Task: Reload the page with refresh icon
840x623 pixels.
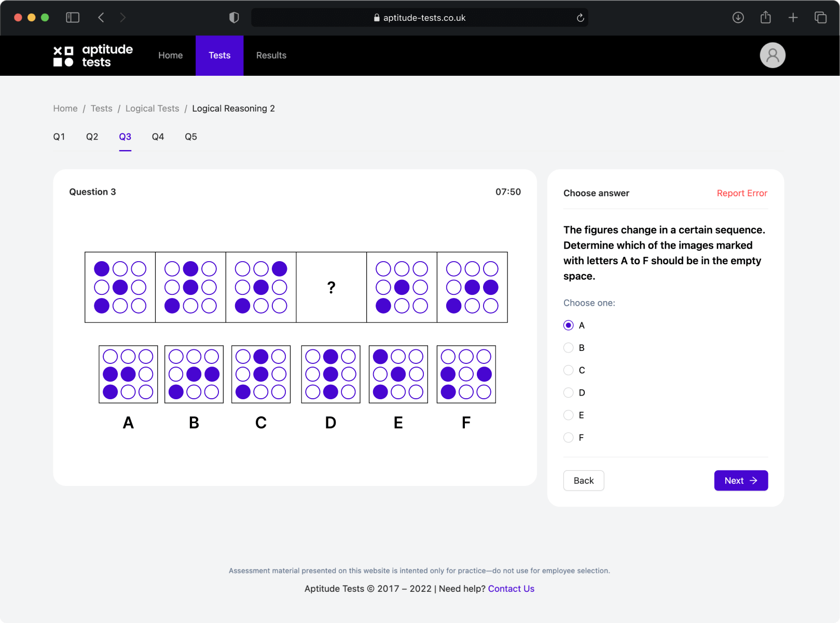Action: pos(580,18)
